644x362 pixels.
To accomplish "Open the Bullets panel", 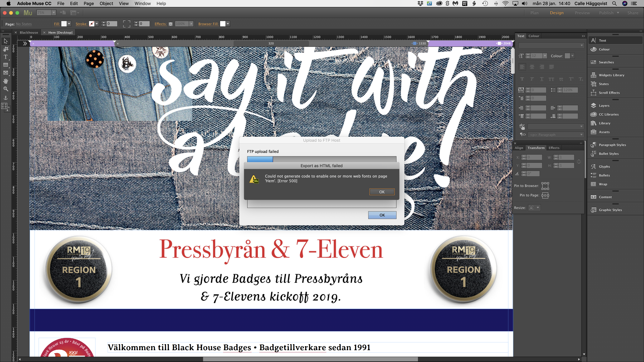I will [x=615, y=175].
